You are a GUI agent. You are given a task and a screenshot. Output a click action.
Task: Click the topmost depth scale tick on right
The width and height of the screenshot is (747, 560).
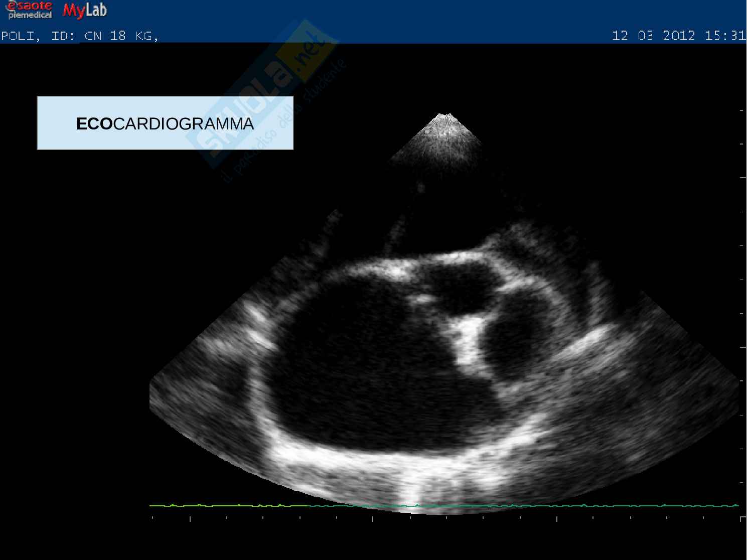tap(741, 110)
